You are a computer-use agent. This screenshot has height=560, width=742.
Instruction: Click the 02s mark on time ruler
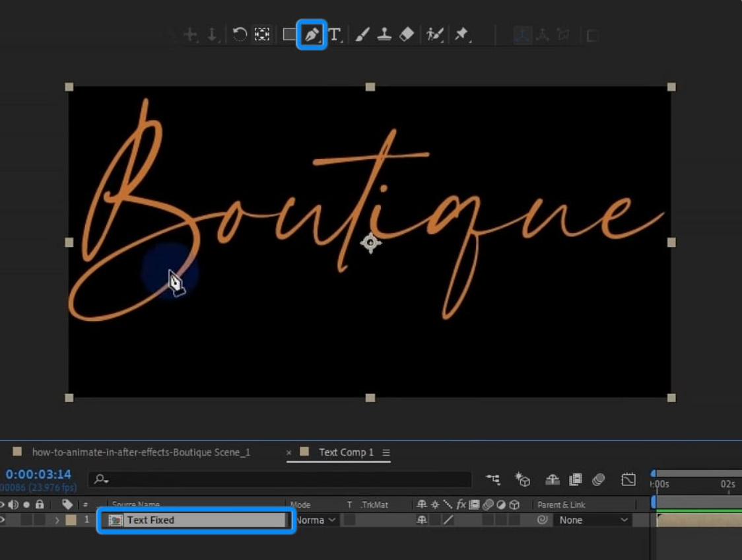[727, 484]
